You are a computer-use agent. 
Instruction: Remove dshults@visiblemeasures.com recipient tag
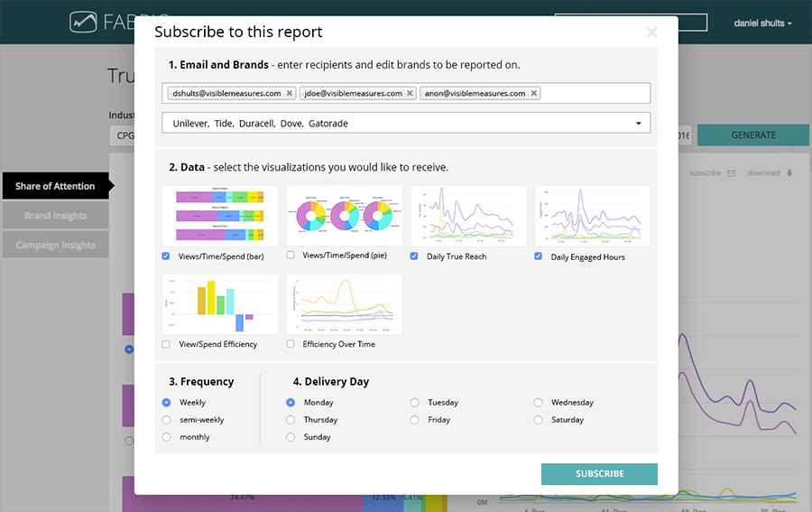(290, 93)
